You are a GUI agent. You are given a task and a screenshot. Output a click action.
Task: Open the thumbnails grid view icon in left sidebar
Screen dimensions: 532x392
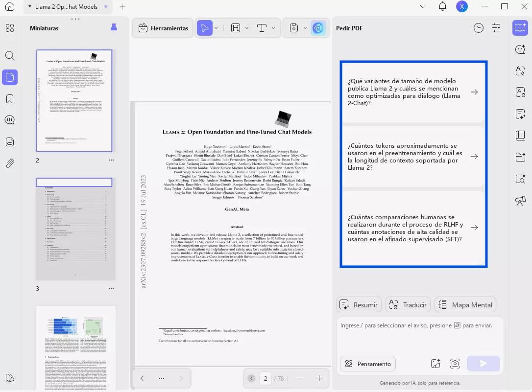click(10, 28)
